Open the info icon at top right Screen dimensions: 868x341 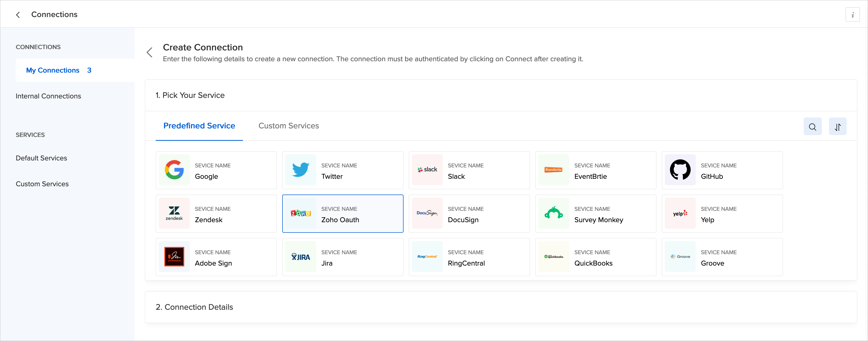(853, 15)
